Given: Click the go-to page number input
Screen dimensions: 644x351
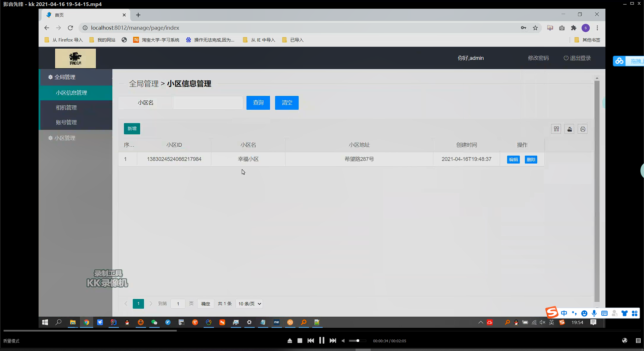Looking at the screenshot, I should click(178, 304).
